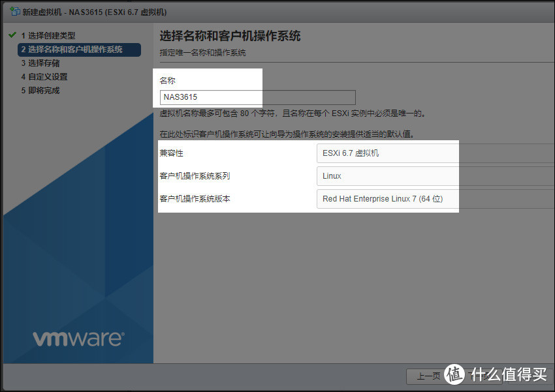Click the new virtual machine icon in title bar

[x=14, y=12]
